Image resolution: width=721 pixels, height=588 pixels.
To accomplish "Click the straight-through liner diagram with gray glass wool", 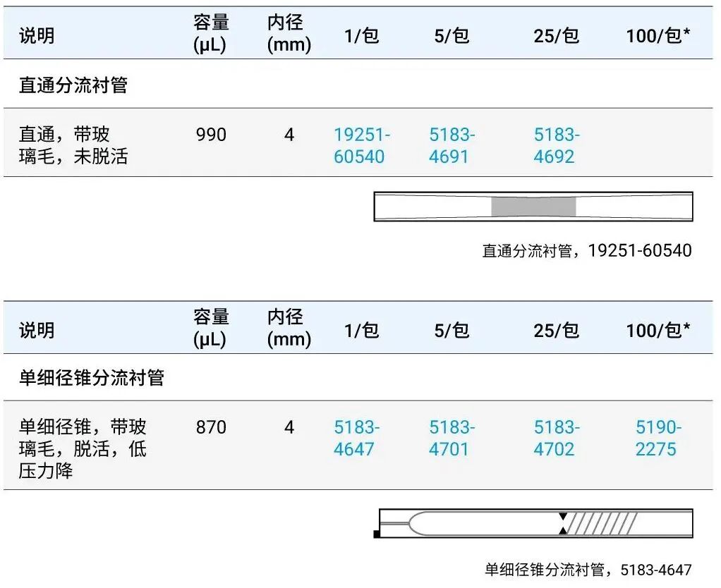I will coord(533,207).
